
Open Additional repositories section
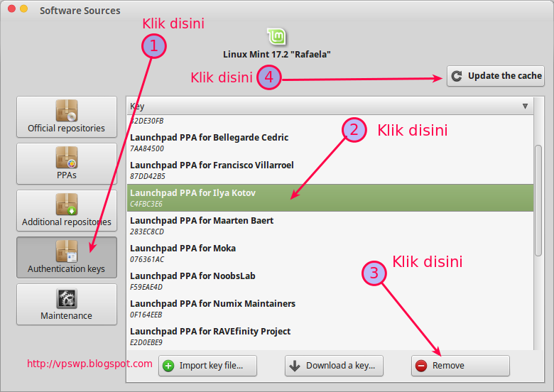coord(67,211)
